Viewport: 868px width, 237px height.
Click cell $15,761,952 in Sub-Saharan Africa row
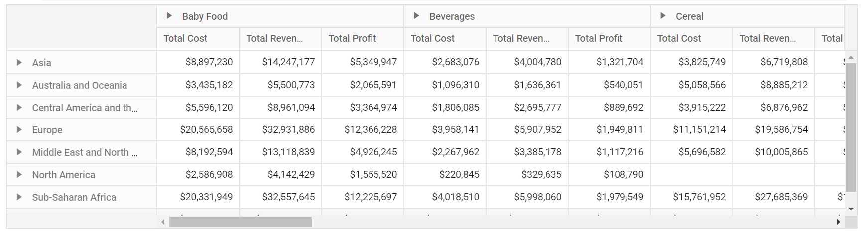[691, 197]
